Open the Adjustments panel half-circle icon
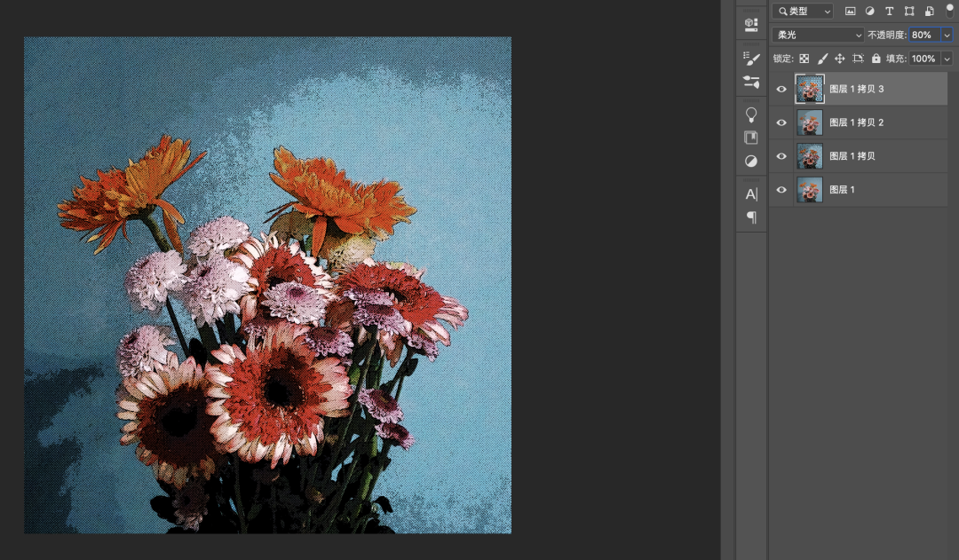Screen dimensions: 959x560 (x=751, y=161)
